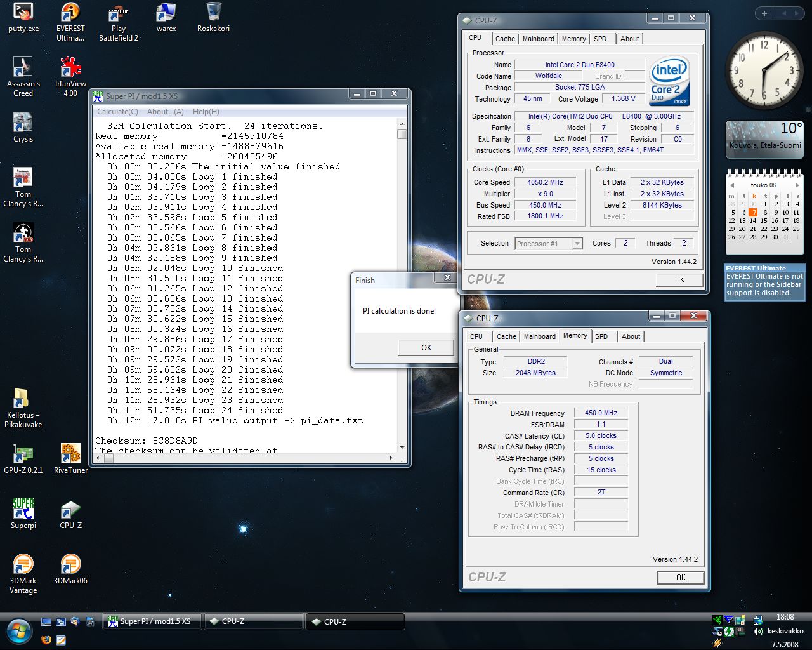Select the CPU tab in lower CPU-Z window
Viewport: 812px width, 650px height.
click(x=476, y=336)
